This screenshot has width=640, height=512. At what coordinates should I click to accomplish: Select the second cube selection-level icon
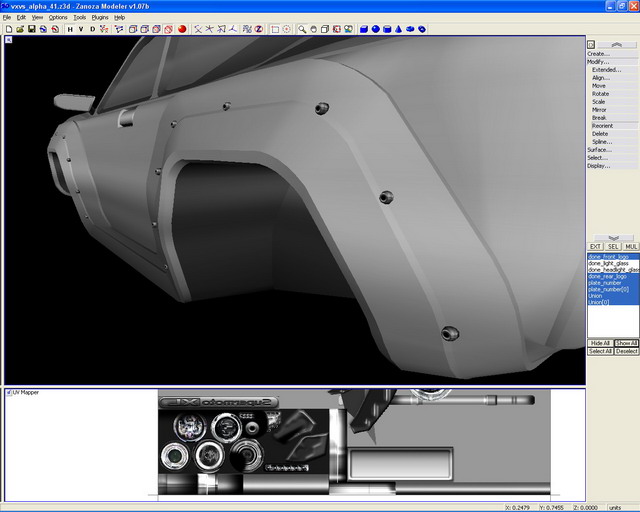[144, 29]
